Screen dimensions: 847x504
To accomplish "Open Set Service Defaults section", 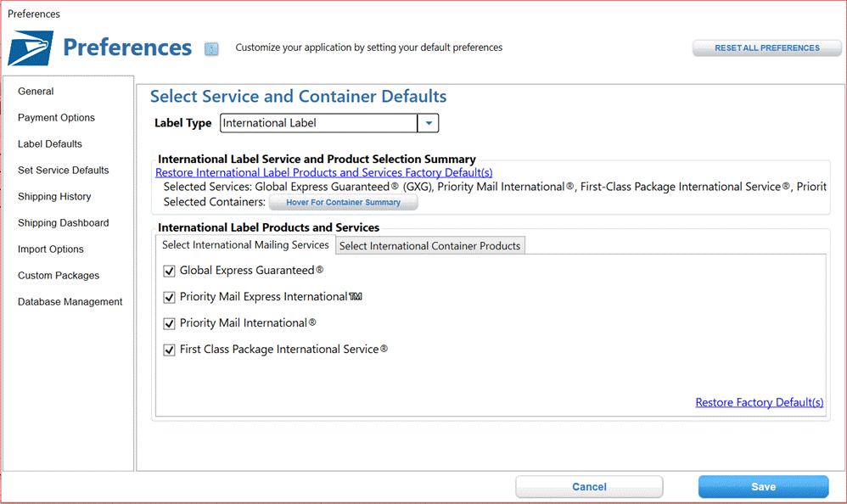I will tap(63, 171).
